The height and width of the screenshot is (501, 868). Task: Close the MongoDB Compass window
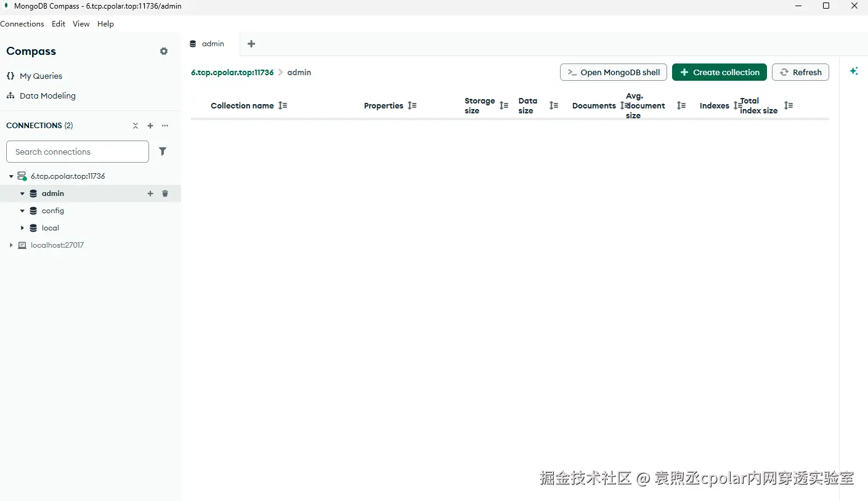tap(854, 6)
